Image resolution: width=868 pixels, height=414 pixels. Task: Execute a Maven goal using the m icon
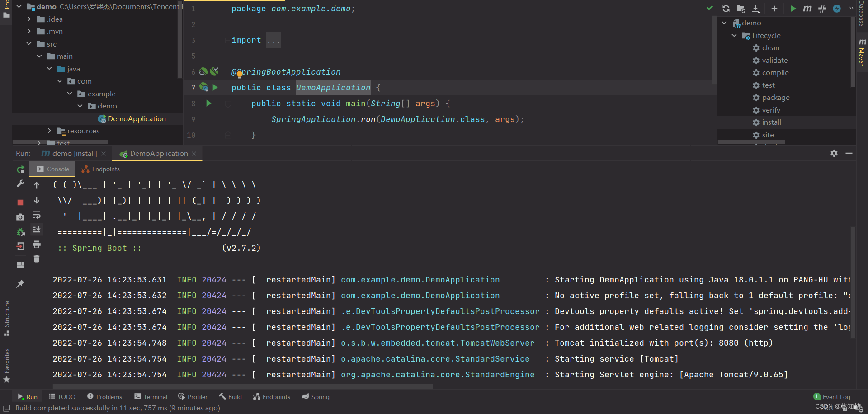[x=808, y=9]
